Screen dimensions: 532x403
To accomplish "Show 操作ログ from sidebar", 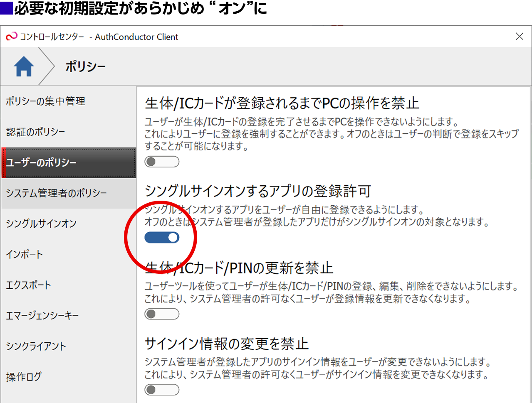I will (x=24, y=377).
